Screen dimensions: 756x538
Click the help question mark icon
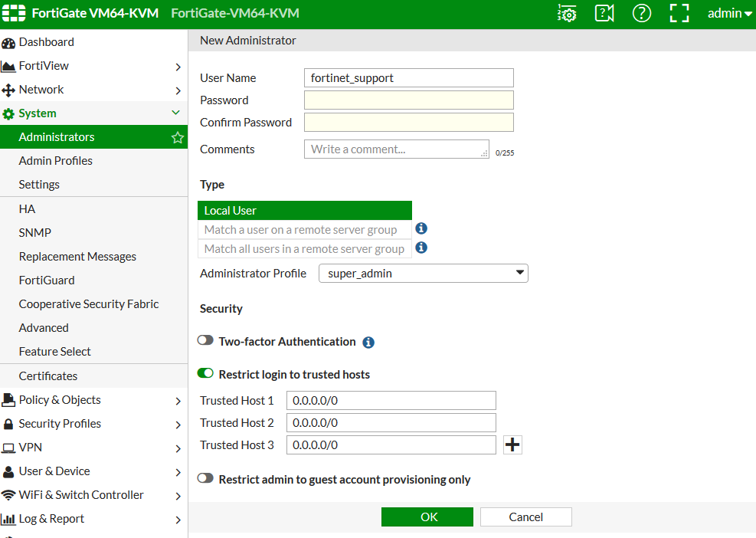tap(641, 13)
